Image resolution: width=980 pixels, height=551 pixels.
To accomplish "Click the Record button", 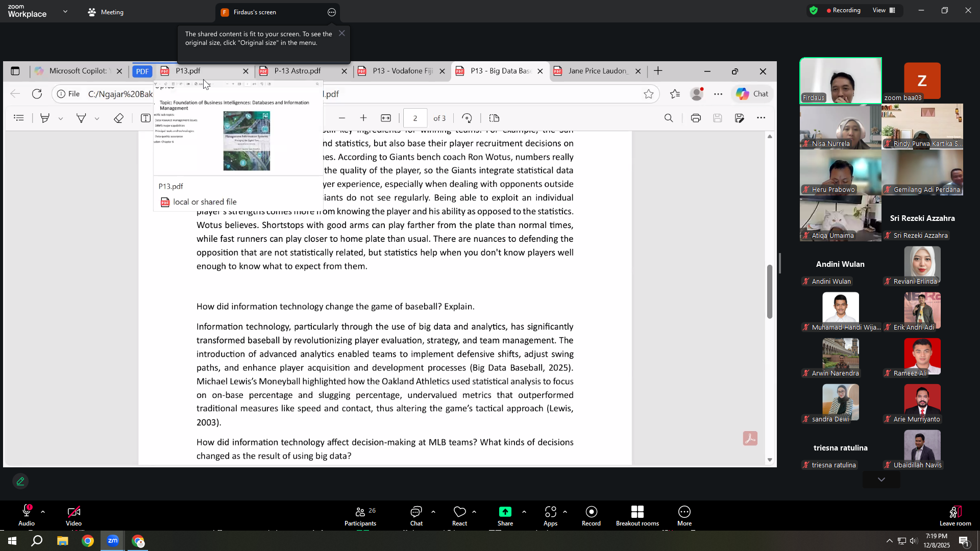I will pos(591,515).
